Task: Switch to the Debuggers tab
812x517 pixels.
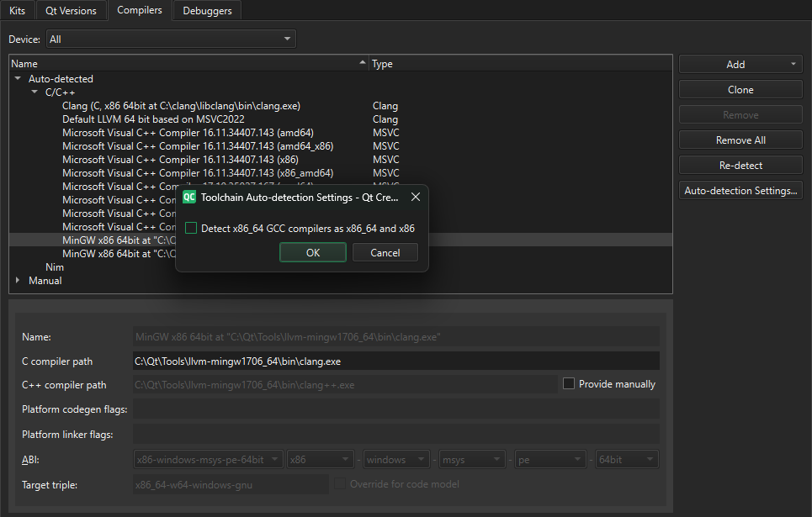Action: (206, 10)
